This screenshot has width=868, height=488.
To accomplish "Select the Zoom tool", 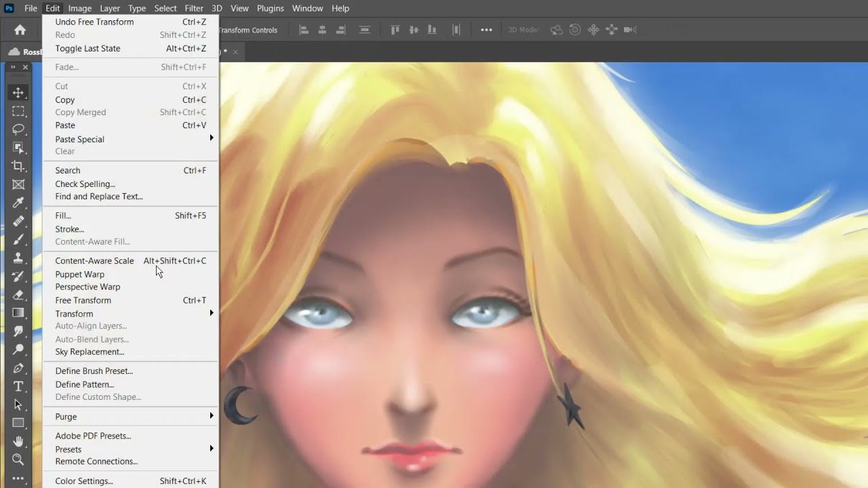I will [18, 460].
